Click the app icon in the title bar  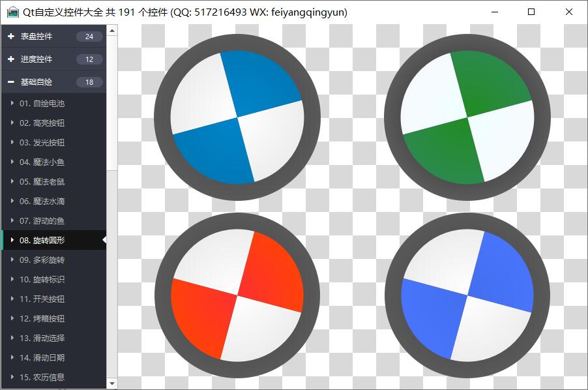(12, 12)
